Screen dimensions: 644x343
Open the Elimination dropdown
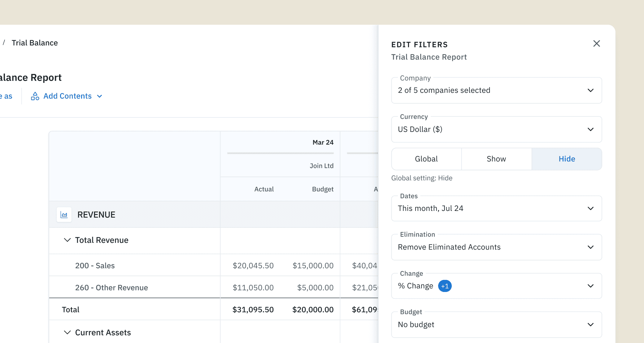point(496,247)
